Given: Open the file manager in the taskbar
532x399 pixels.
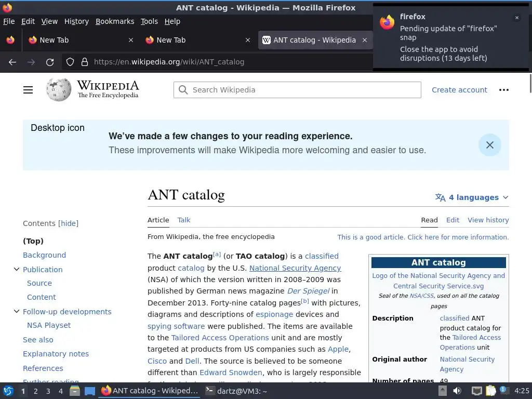Looking at the screenshot, I should point(75,391).
